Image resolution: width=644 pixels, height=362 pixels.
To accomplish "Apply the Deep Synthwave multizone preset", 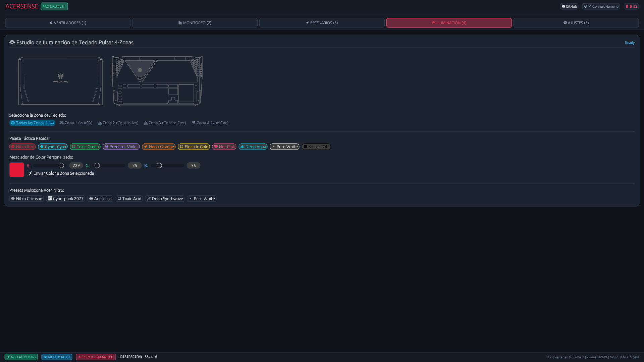I will pos(165,199).
